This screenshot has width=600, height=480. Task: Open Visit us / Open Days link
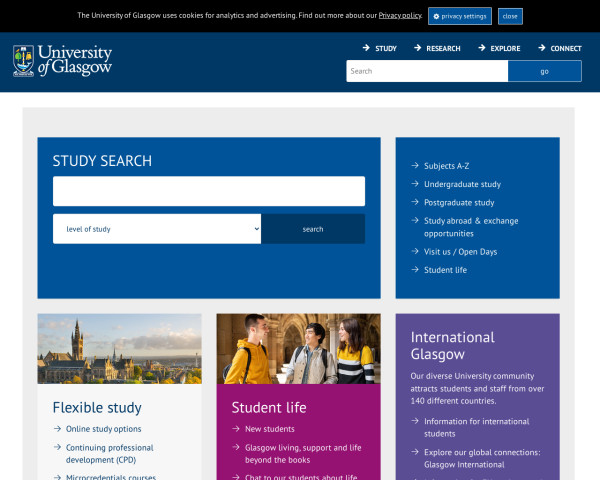(x=460, y=252)
